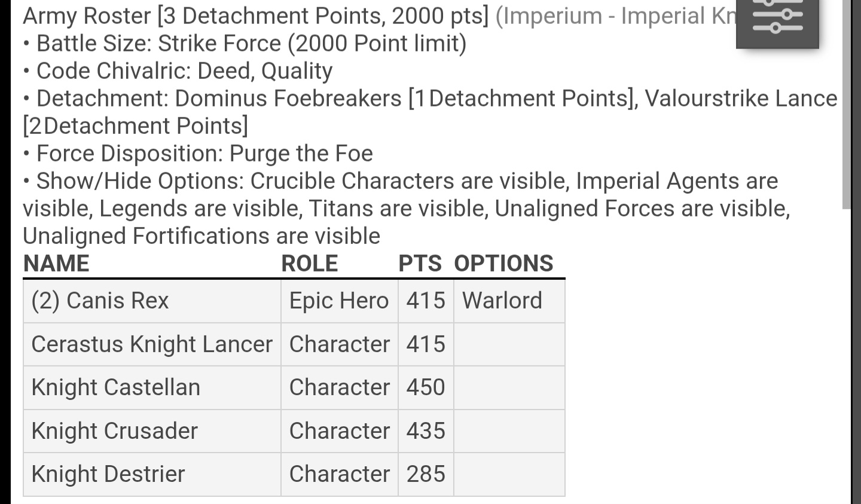The width and height of the screenshot is (861, 504).
Task: Select the Canis Rex row
Action: (x=294, y=301)
